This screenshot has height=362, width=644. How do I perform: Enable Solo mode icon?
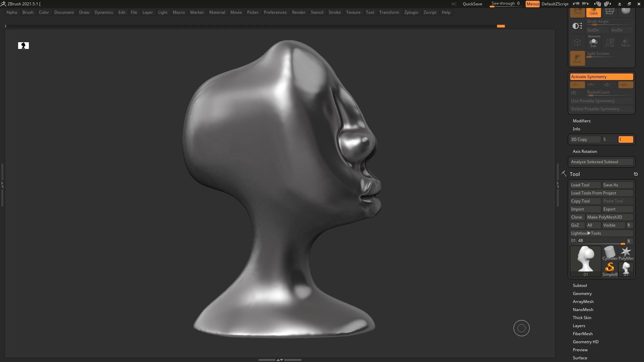593,42
